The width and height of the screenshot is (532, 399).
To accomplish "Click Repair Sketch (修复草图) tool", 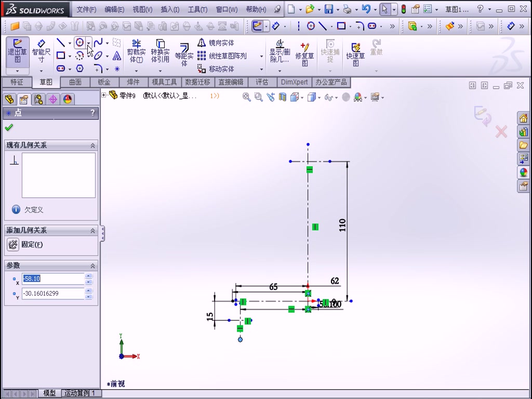I will [304, 54].
